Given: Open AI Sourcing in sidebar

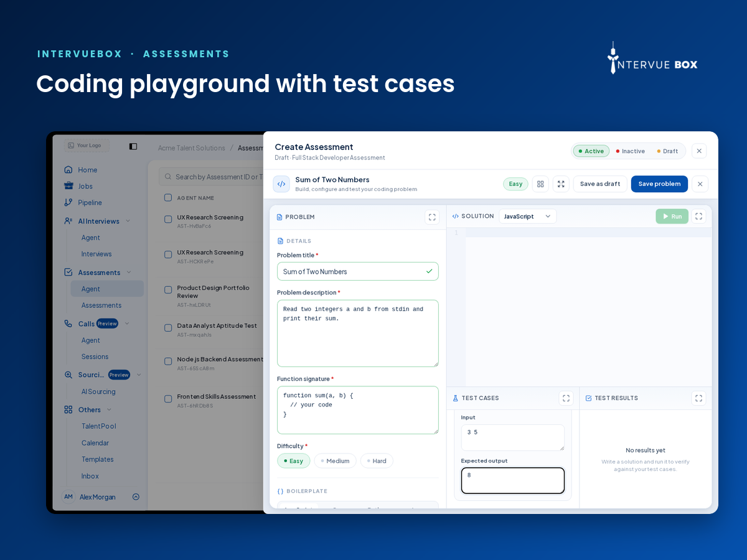Looking at the screenshot, I should pyautogui.click(x=98, y=391).
